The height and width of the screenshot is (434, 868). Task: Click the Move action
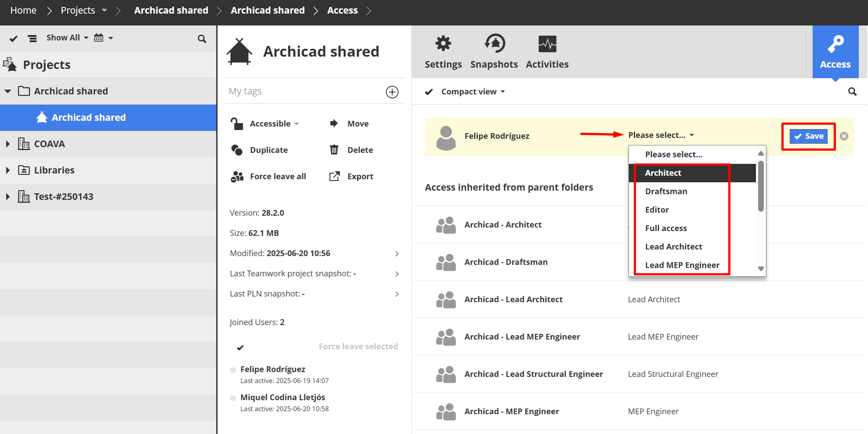[349, 123]
